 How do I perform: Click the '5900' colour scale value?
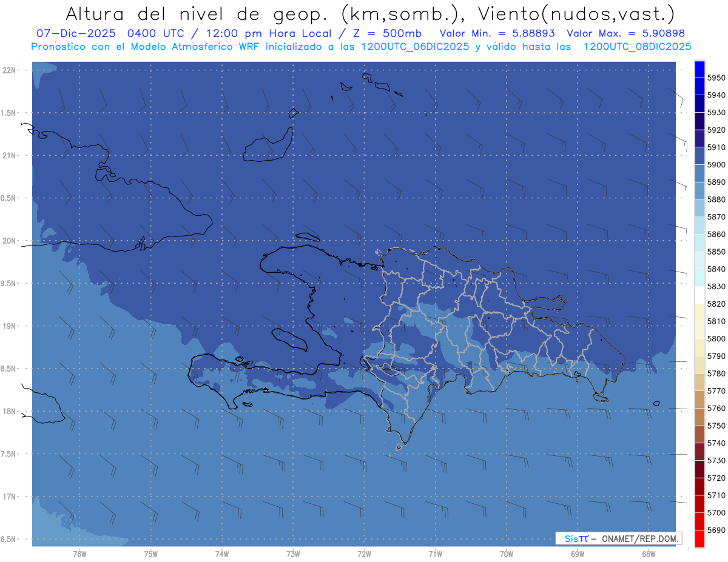point(717,165)
